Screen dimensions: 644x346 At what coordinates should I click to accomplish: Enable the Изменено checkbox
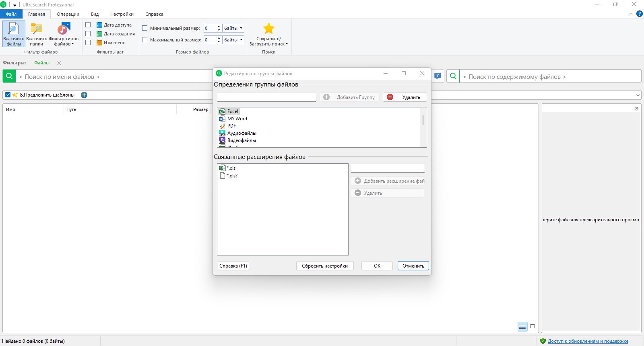(88, 43)
